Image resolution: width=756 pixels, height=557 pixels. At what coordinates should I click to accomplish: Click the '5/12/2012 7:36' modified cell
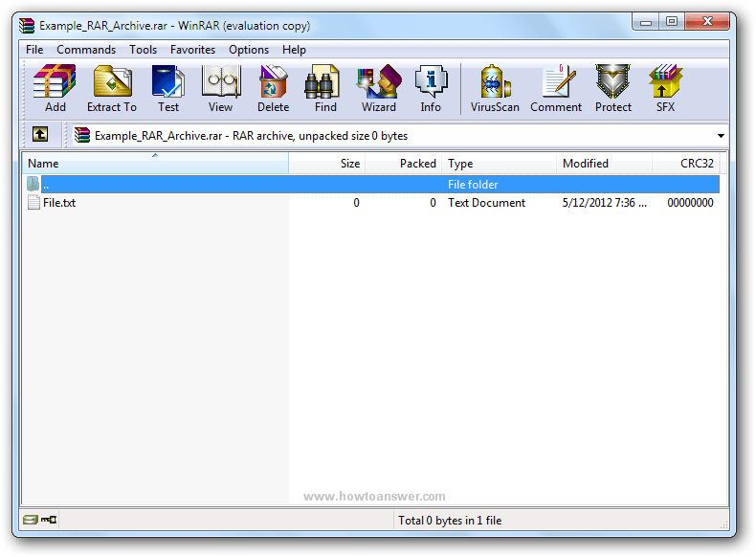click(604, 203)
